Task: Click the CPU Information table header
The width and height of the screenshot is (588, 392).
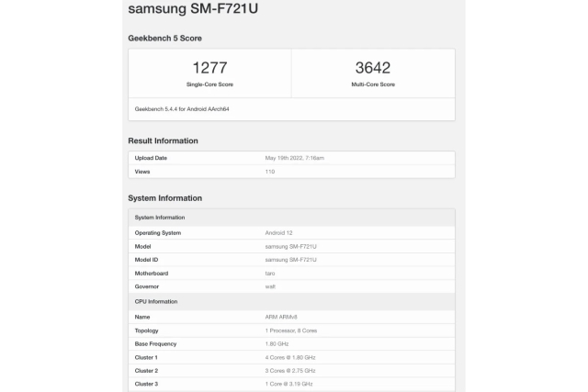Action: (x=291, y=302)
